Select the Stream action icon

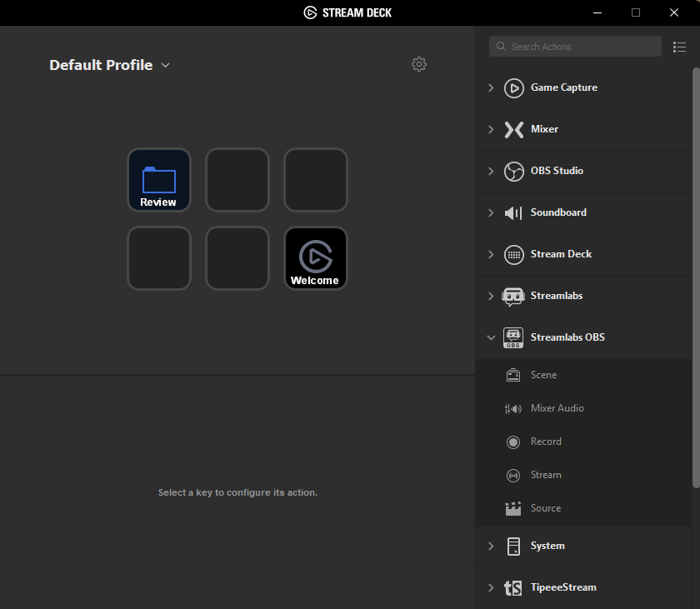(513, 475)
